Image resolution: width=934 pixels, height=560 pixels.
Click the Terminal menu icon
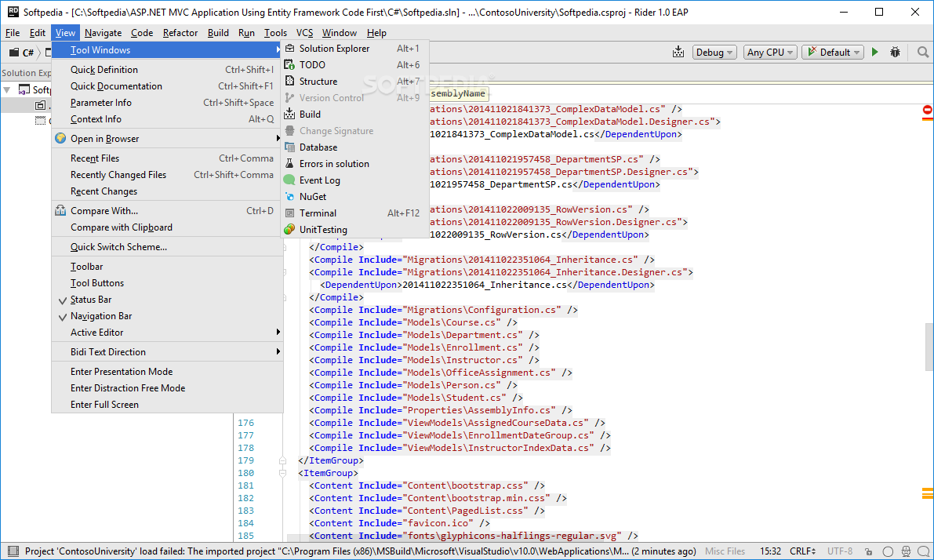(x=289, y=213)
